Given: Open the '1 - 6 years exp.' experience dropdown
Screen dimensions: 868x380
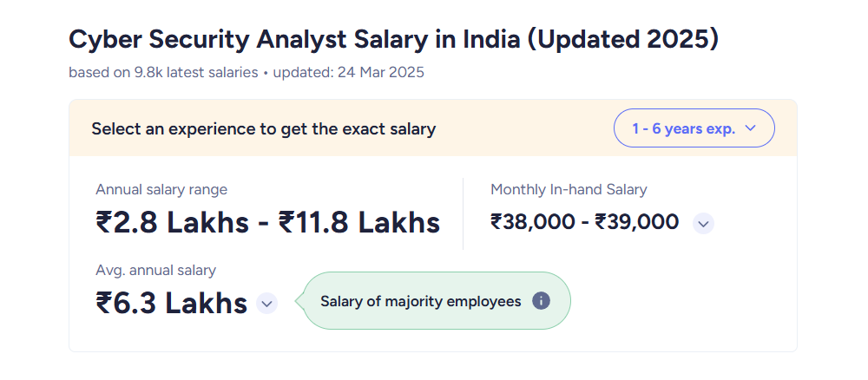Looking at the screenshot, I should [694, 128].
